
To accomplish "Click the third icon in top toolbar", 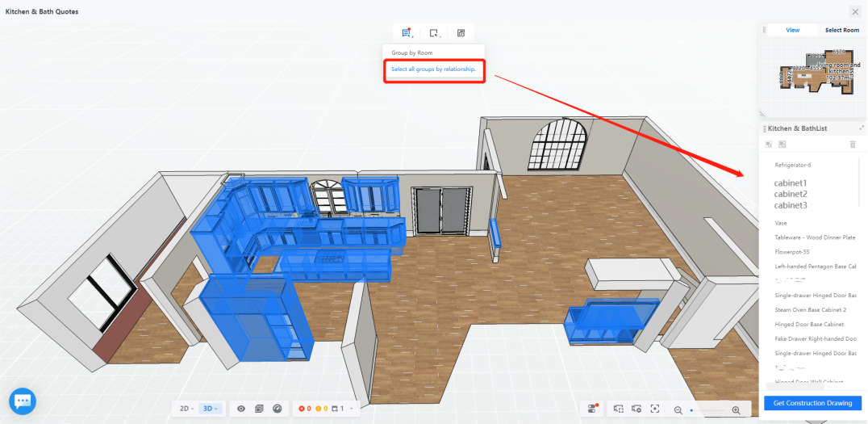I will click(461, 33).
